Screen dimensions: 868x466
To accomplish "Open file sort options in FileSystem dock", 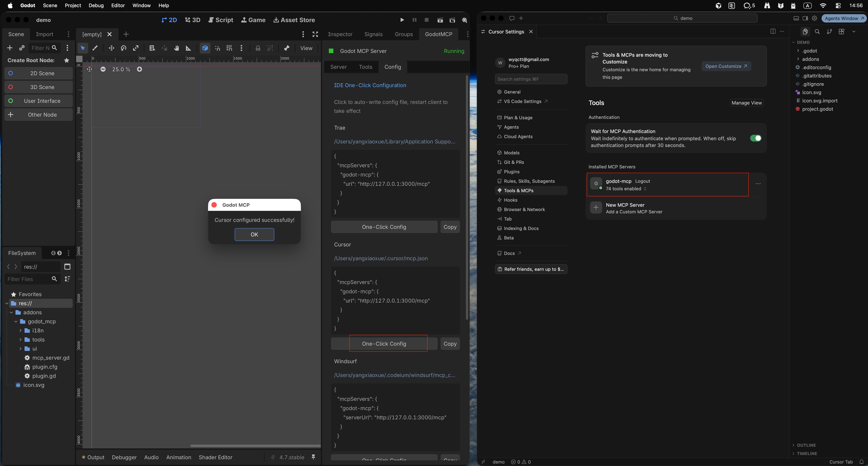I will (67, 279).
